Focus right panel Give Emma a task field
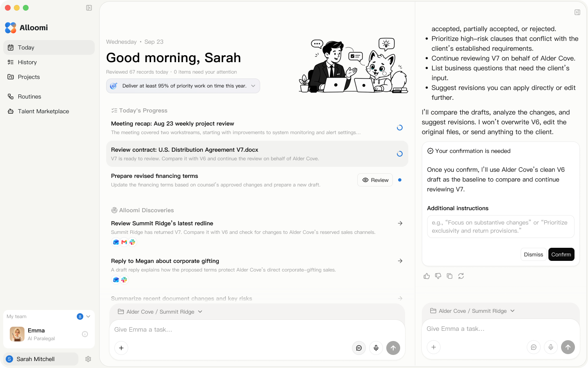 501,329
